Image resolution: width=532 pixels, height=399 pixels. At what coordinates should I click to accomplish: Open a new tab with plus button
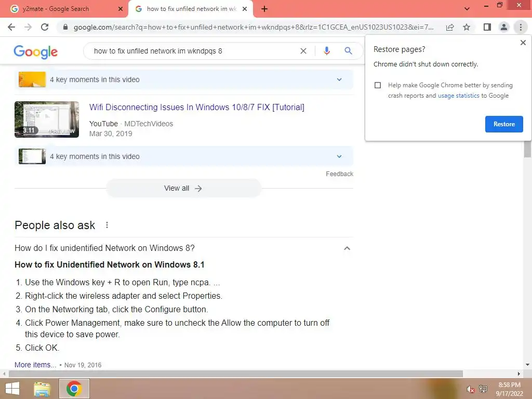264,9
